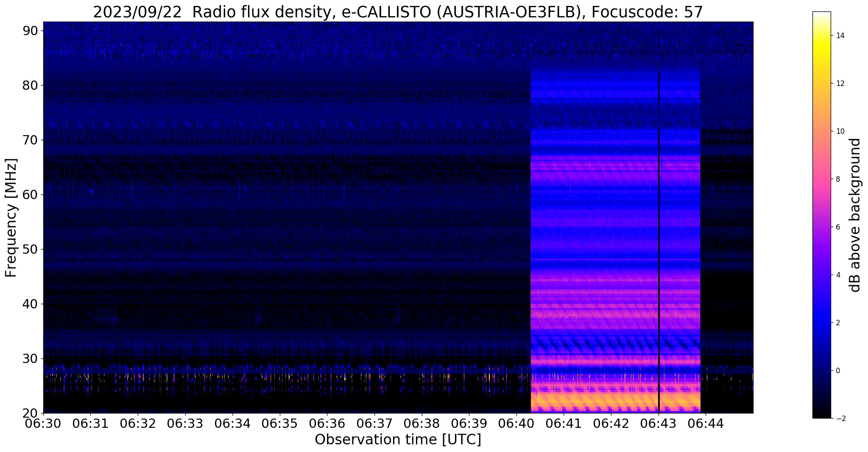This screenshot has height=452, width=868.
Task: Click the 'Frequency [MHz]' y-axis label
Action: tap(11, 218)
